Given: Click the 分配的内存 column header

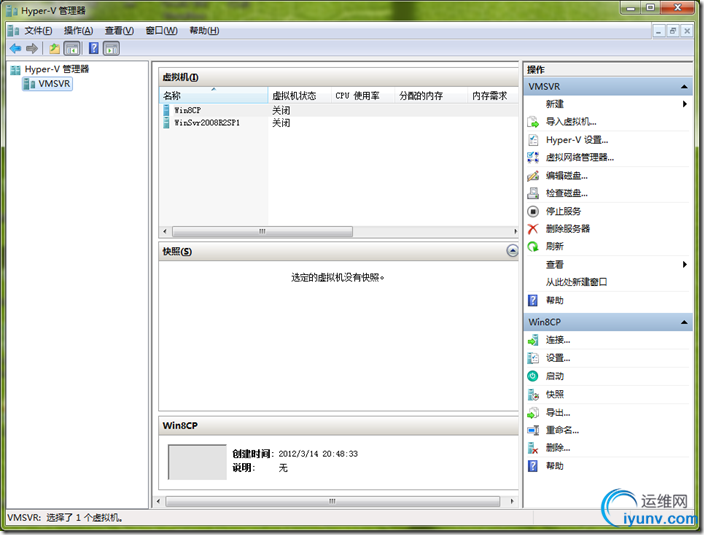Looking at the screenshot, I should [431, 96].
